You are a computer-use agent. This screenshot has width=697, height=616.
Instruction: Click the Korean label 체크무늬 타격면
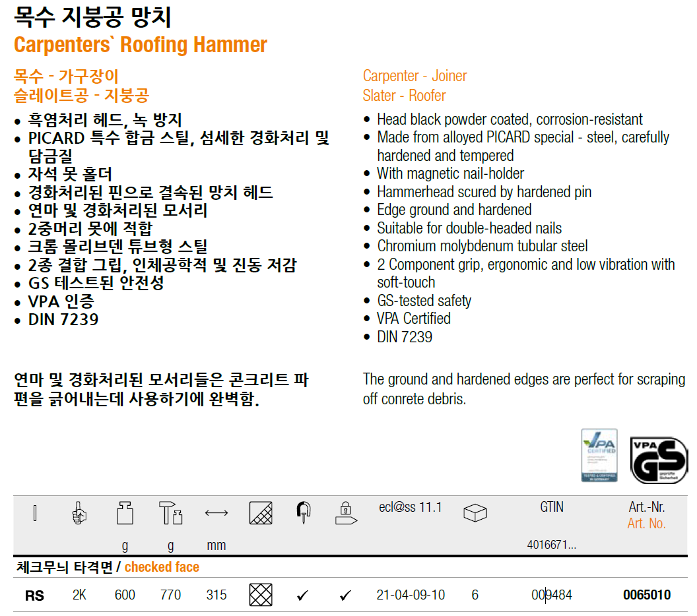(x=65, y=567)
